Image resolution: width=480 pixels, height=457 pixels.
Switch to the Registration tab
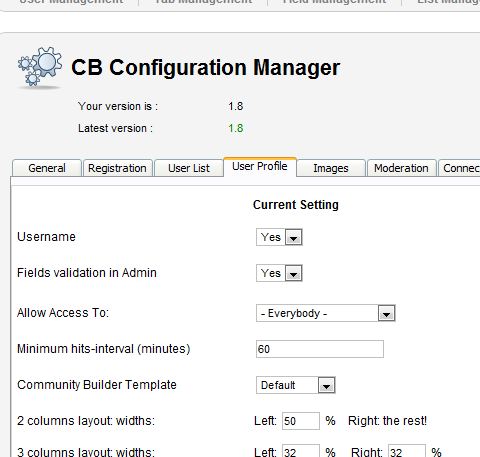(x=117, y=168)
